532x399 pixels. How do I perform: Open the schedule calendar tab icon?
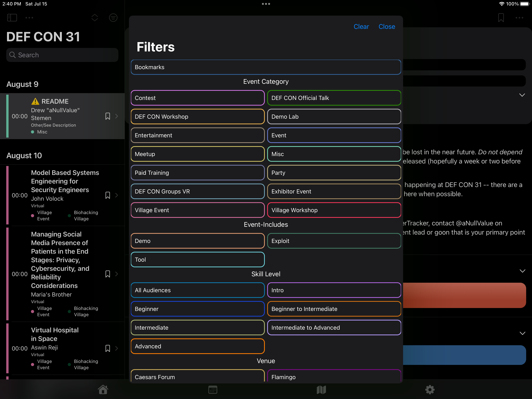coord(213,390)
